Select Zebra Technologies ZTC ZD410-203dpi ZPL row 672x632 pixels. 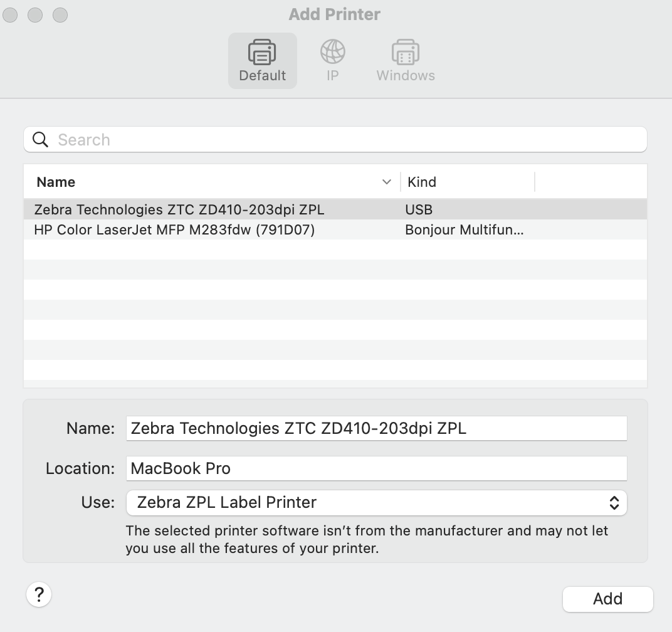[x=335, y=209]
